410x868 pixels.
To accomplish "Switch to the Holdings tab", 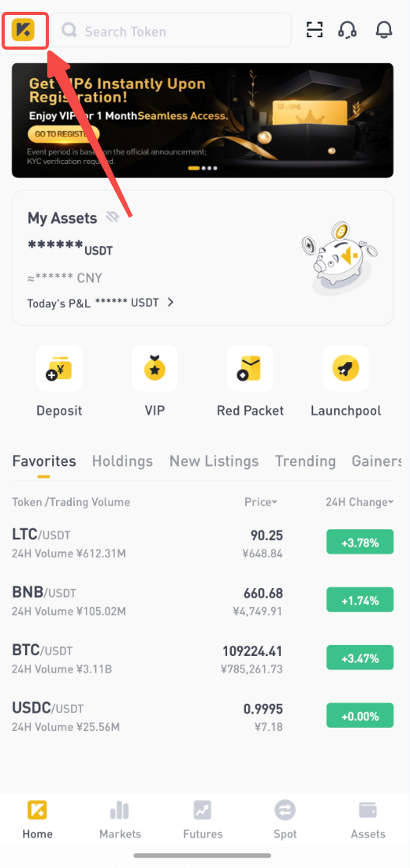I will point(122,461).
